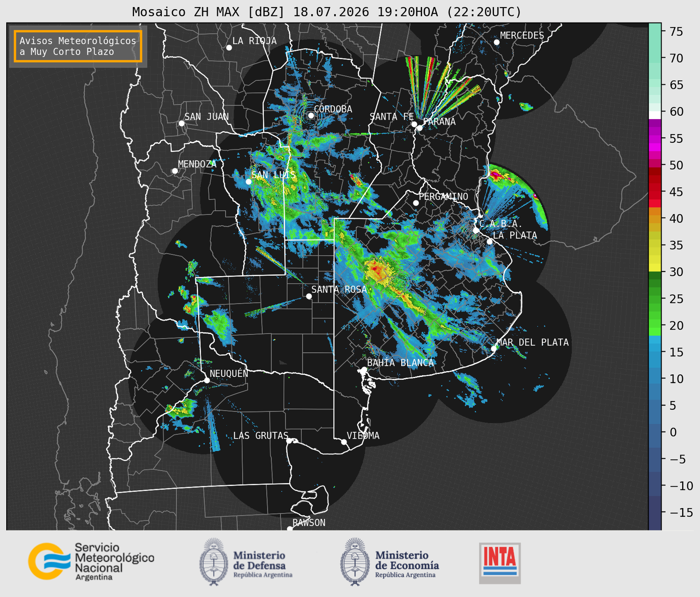Click the Viedma city marker
This screenshot has height=597, width=700.
[x=344, y=442]
